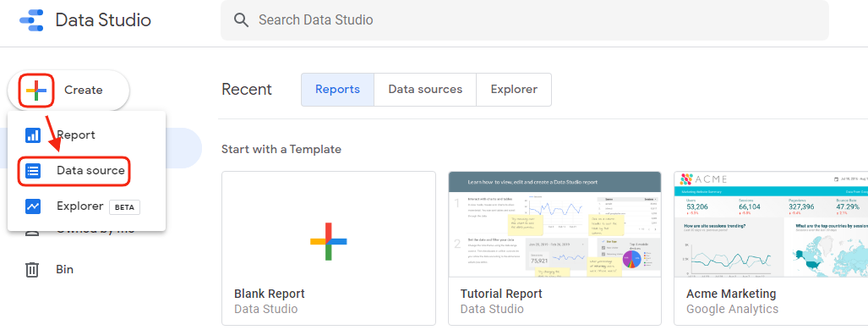Open the Tutorial Report template thumbnail
This screenshot has height=330, width=868.
click(x=554, y=224)
